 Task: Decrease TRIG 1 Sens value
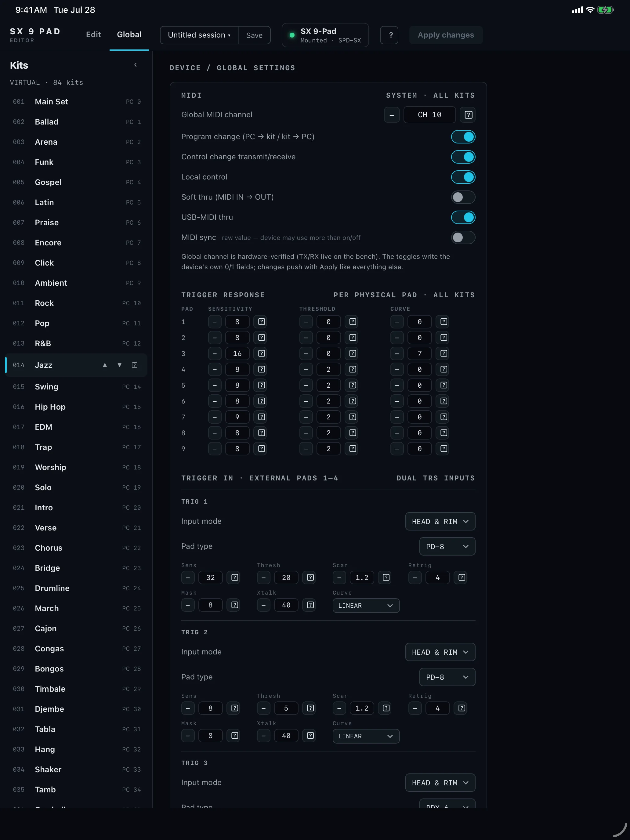click(188, 577)
